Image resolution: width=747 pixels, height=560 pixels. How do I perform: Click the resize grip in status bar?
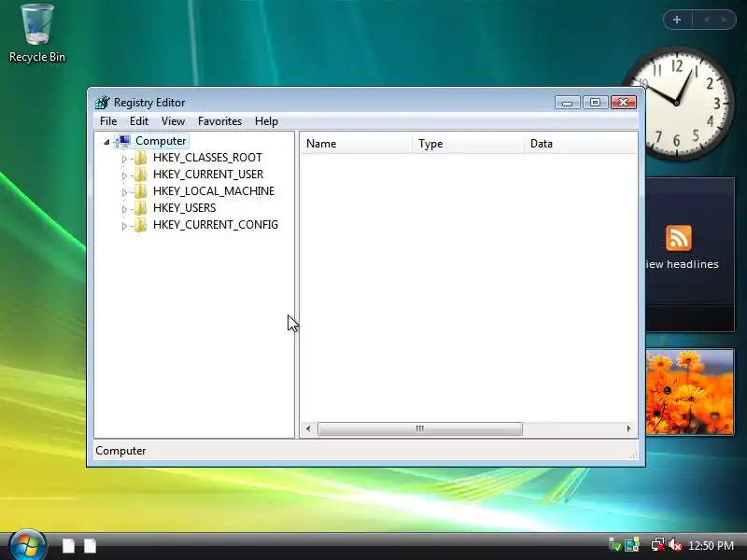pos(633,455)
